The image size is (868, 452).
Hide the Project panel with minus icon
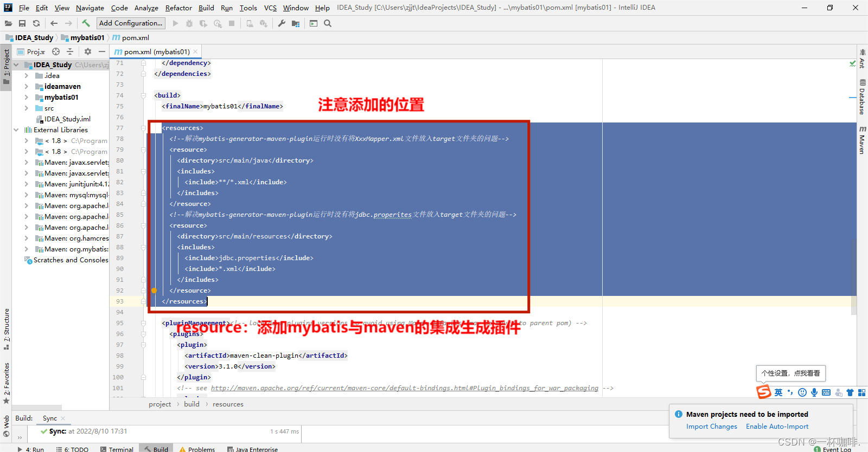click(102, 51)
